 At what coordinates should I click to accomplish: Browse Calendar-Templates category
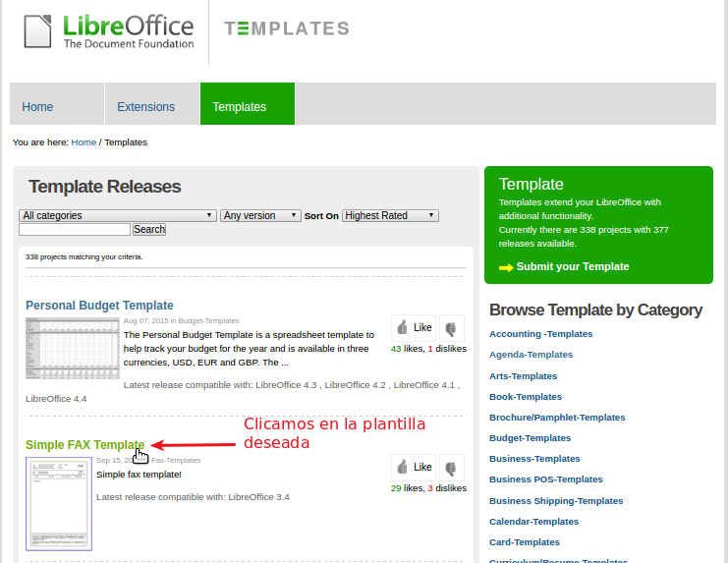pyautogui.click(x=533, y=522)
